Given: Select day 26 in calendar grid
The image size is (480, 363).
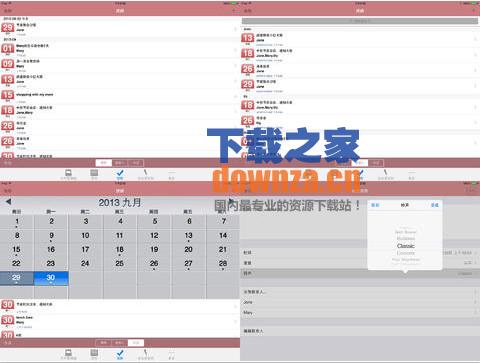Looking at the screenshot, I should [x=154, y=264].
